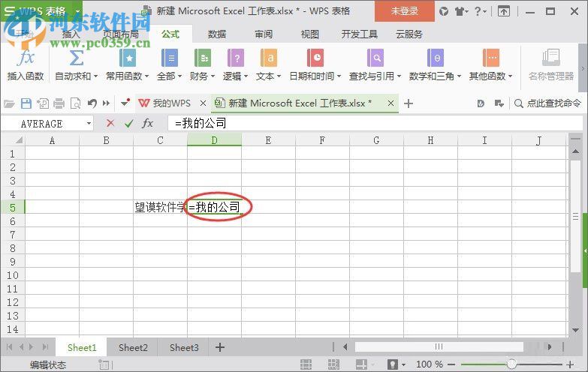Click the eye protection mode icon in the status bar
This screenshot has width=588, height=372.
click(392, 364)
